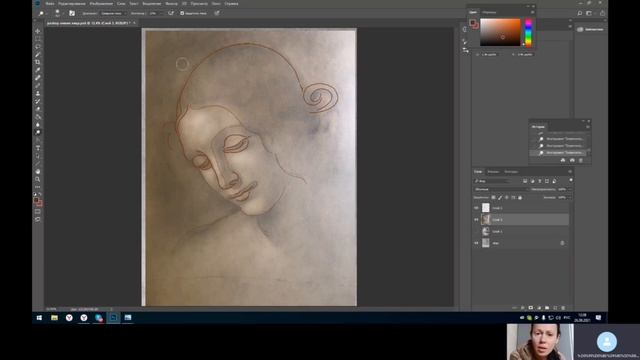This screenshot has height=360, width=640.
Task: Select the Blur tool
Action: 38,124
